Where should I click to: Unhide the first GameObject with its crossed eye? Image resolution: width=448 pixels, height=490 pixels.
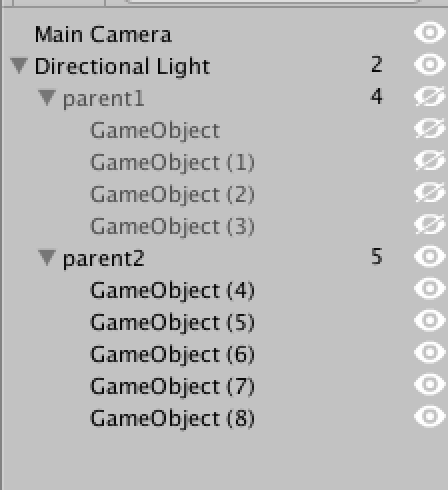pos(430,128)
